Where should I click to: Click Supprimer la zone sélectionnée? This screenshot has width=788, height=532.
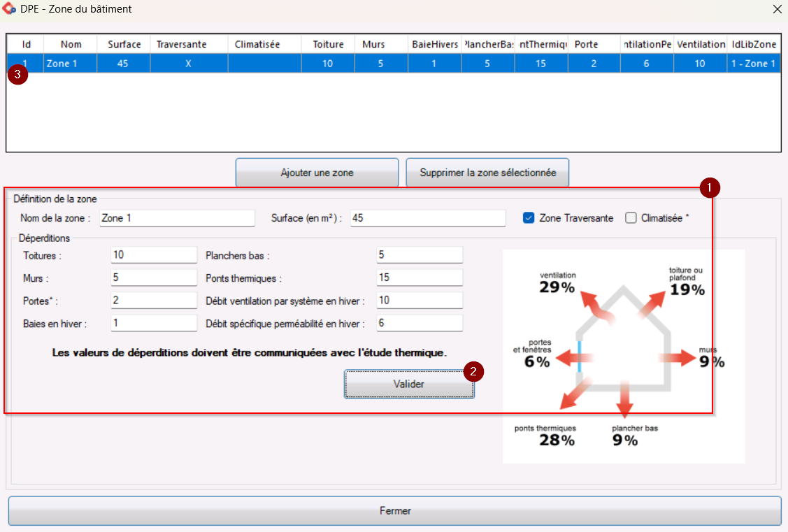coord(487,172)
